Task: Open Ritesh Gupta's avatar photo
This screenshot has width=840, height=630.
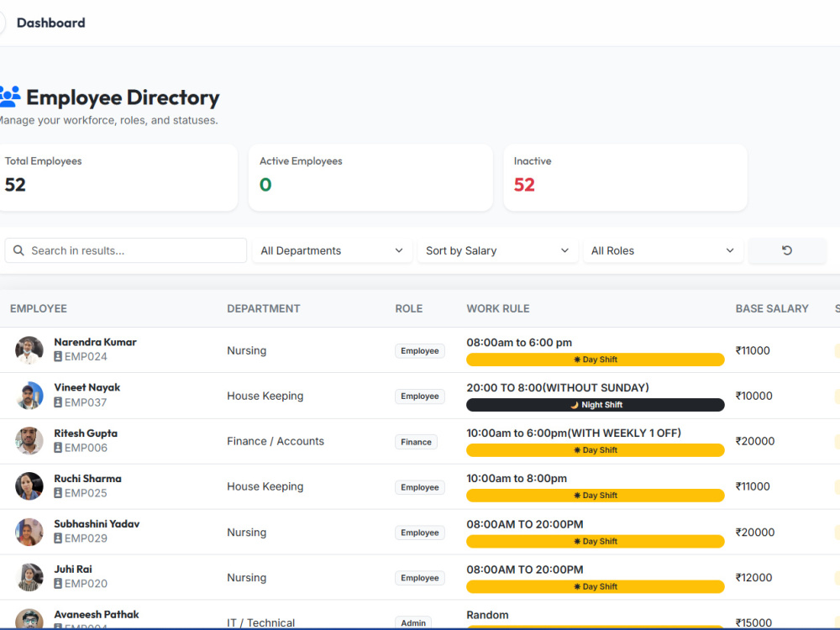Action: 29,441
